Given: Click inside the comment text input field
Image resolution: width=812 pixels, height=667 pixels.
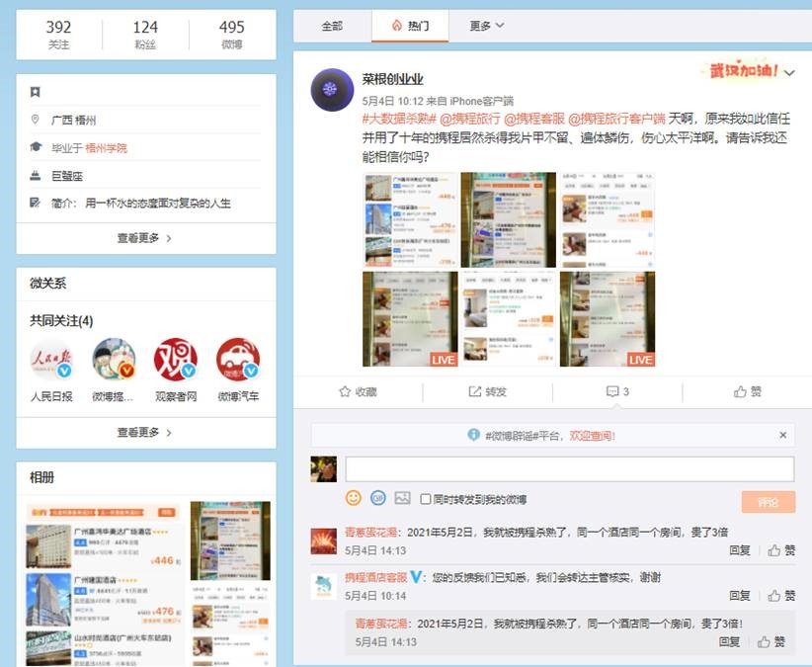Looking at the screenshot, I should pos(568,469).
